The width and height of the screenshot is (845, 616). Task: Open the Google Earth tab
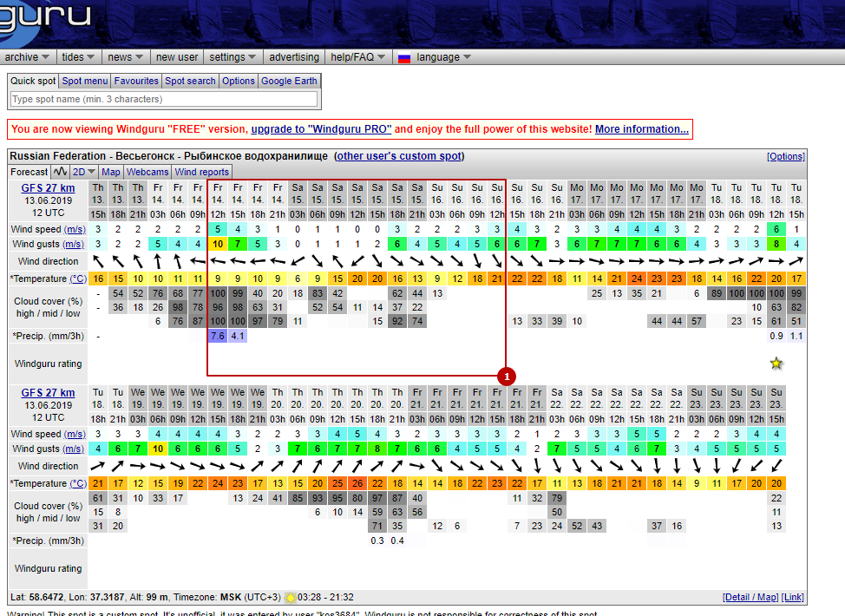coord(289,81)
